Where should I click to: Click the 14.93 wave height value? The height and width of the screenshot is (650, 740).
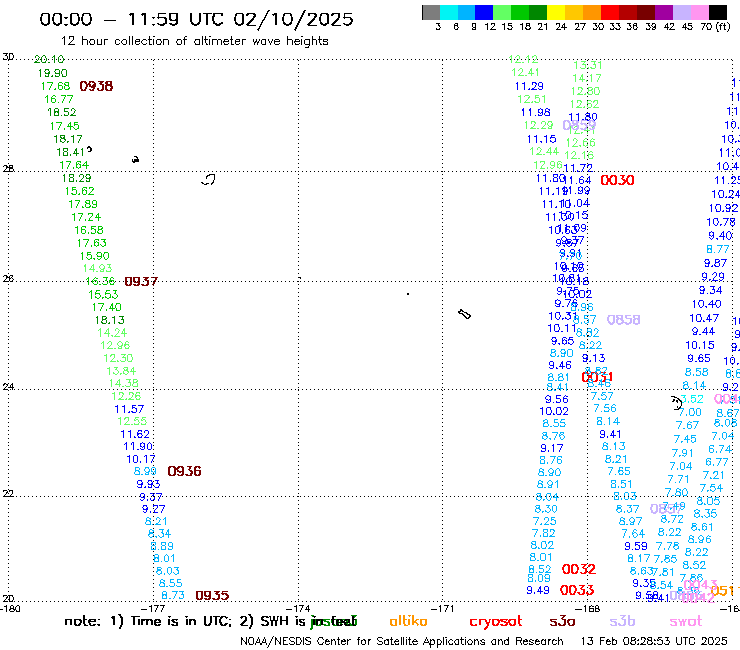pos(97,268)
